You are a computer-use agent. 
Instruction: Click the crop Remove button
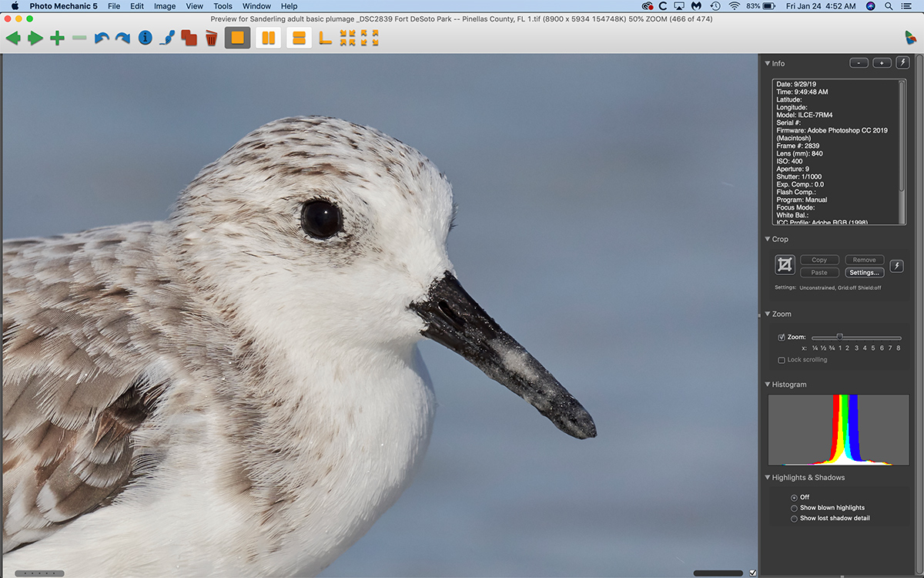click(864, 260)
